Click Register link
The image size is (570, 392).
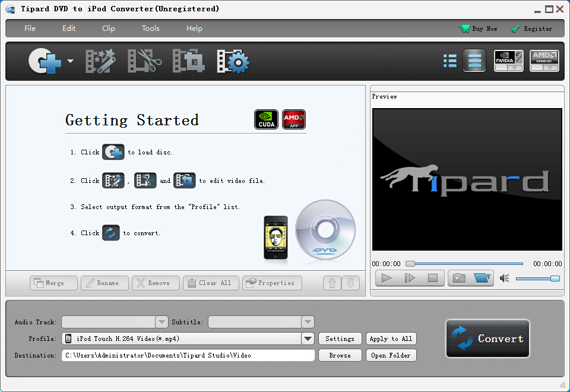point(532,29)
